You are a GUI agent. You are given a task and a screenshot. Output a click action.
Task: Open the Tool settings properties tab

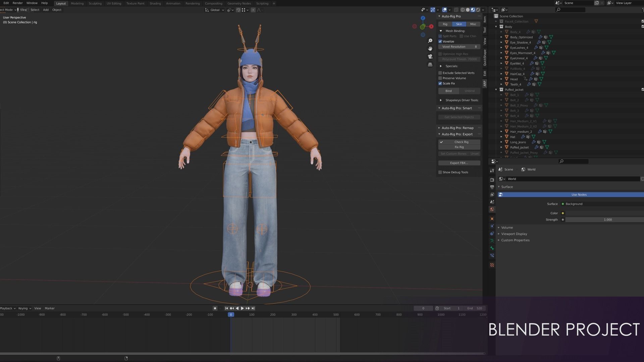click(492, 171)
